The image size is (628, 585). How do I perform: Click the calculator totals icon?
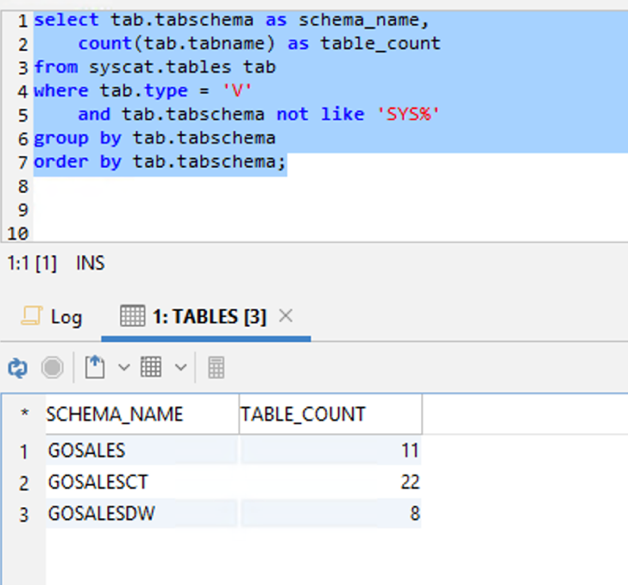(x=216, y=368)
